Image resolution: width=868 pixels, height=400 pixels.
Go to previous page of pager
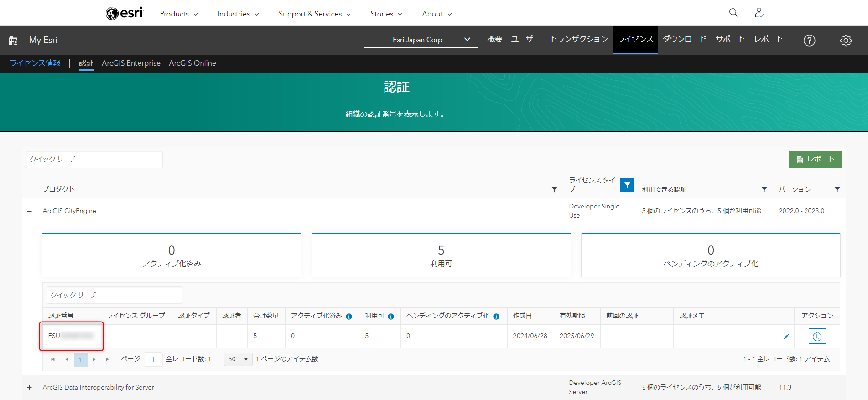point(67,359)
